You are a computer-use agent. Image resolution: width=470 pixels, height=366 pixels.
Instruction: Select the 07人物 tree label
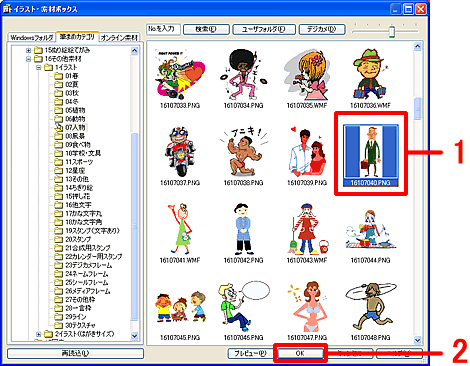pyautogui.click(x=75, y=127)
